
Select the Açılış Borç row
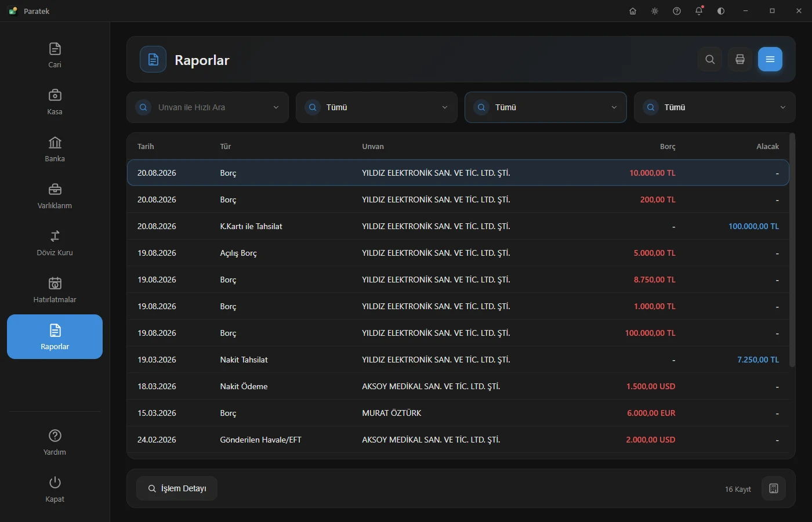(458, 253)
